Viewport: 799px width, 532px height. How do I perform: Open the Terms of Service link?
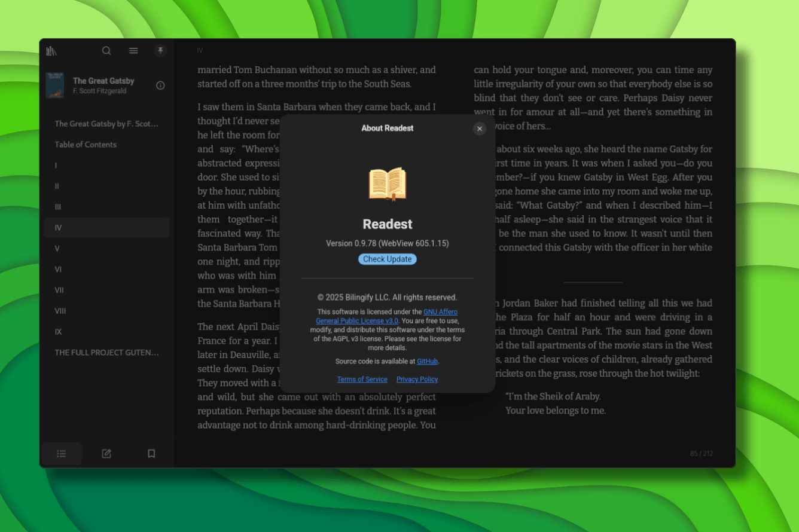[362, 380]
